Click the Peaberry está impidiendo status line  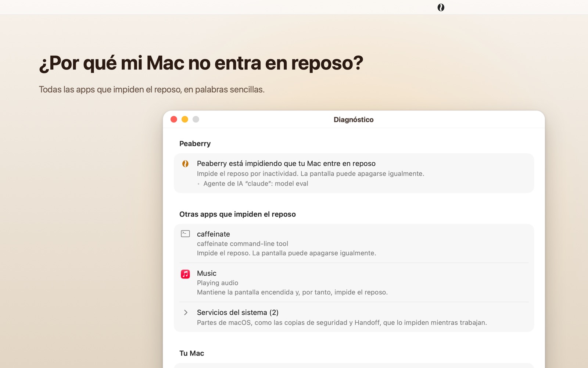(x=286, y=163)
